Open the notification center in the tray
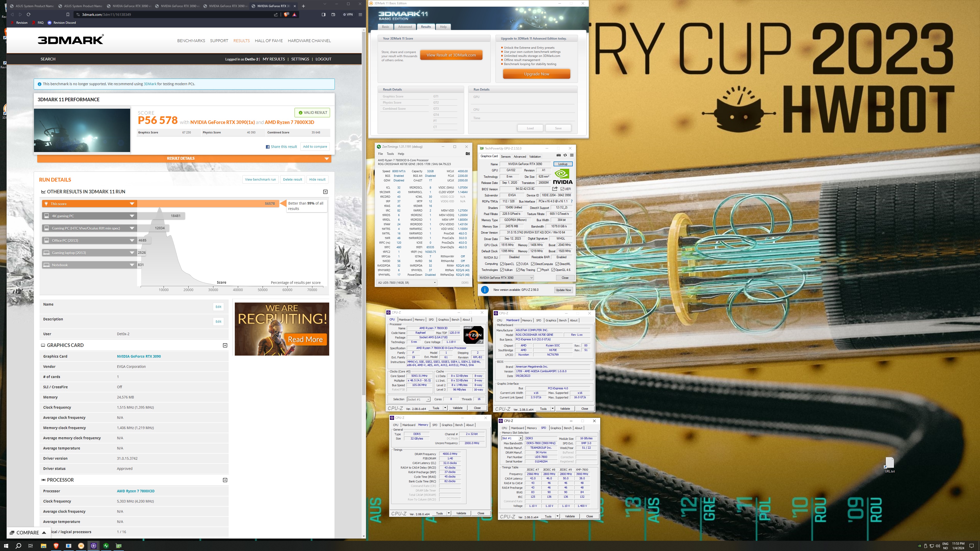Image resolution: width=980 pixels, height=551 pixels. [972, 546]
